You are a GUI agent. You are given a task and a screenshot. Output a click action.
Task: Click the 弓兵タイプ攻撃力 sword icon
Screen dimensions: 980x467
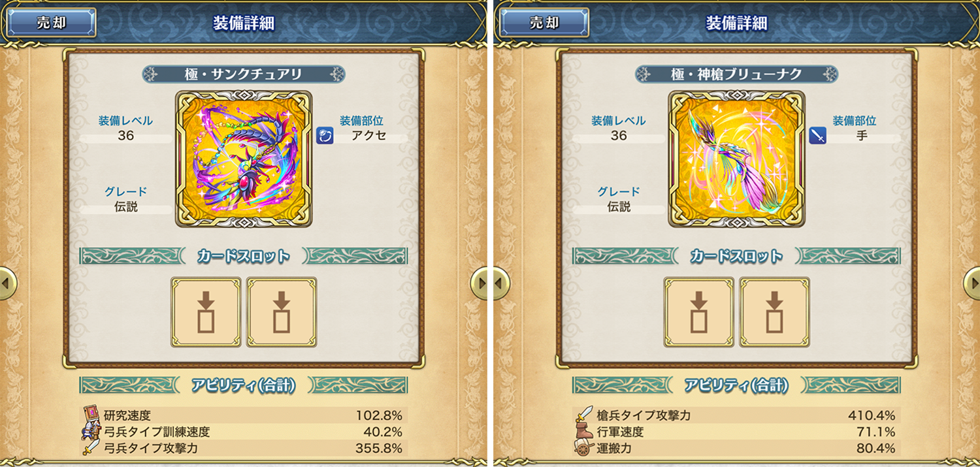click(x=91, y=449)
